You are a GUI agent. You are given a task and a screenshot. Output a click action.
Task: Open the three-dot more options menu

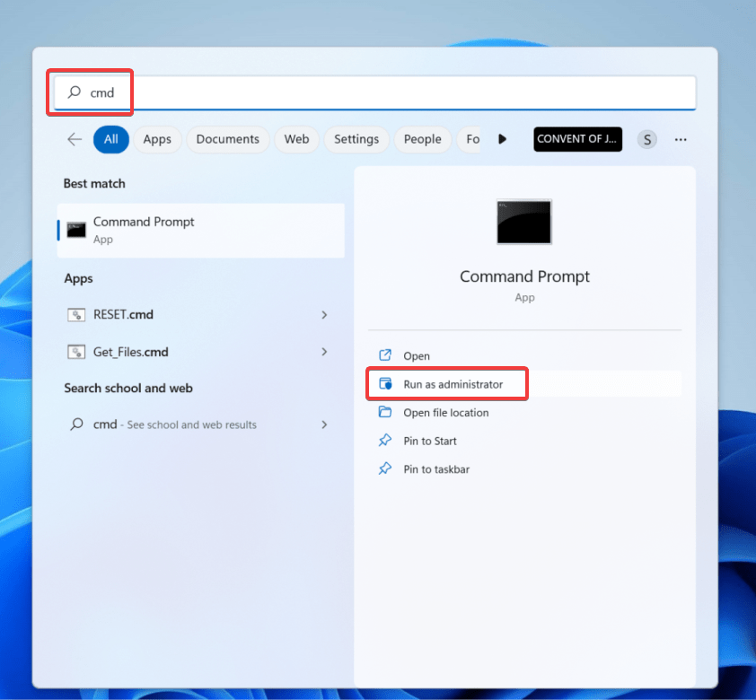(681, 140)
